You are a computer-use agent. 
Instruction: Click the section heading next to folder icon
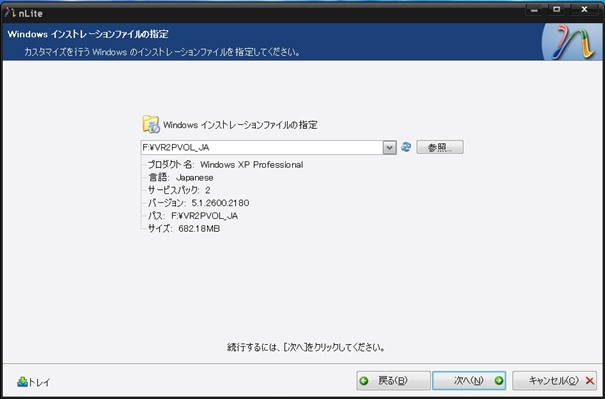240,125
